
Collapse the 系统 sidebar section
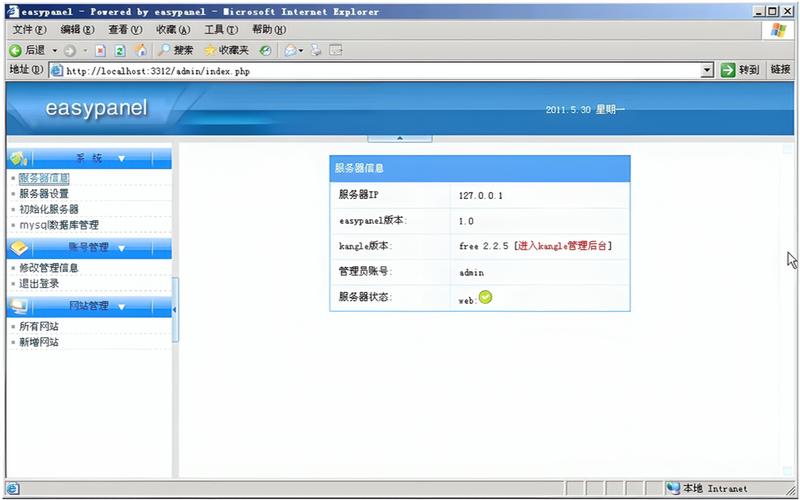coord(121,159)
